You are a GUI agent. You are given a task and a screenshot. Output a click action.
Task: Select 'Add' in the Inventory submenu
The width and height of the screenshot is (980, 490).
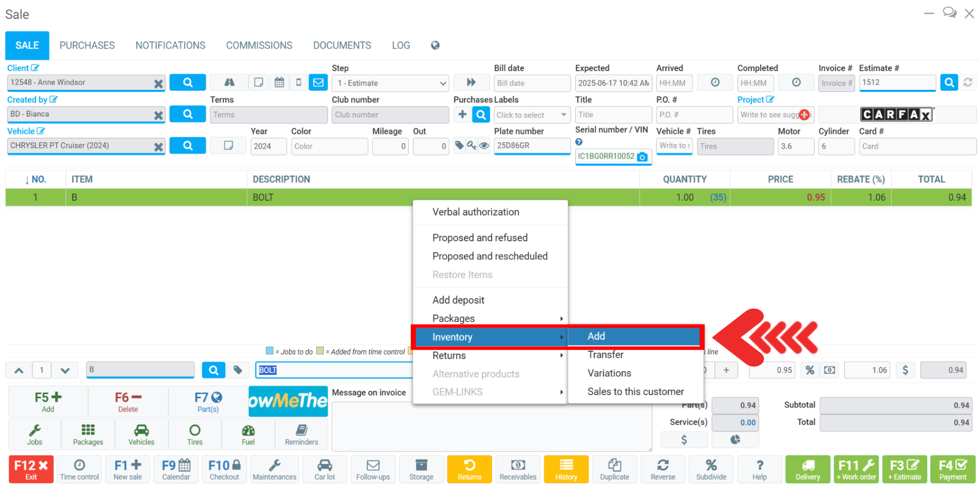[x=633, y=337]
